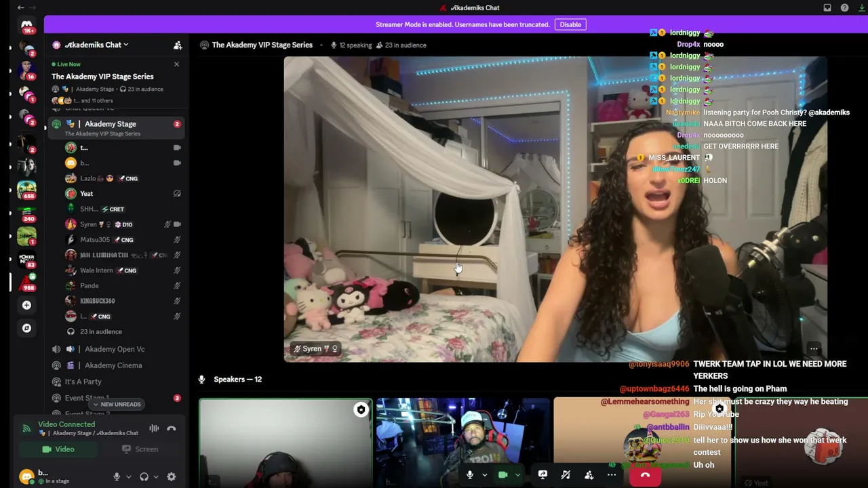View the 23 in audience count
868x488 pixels.
400,45
